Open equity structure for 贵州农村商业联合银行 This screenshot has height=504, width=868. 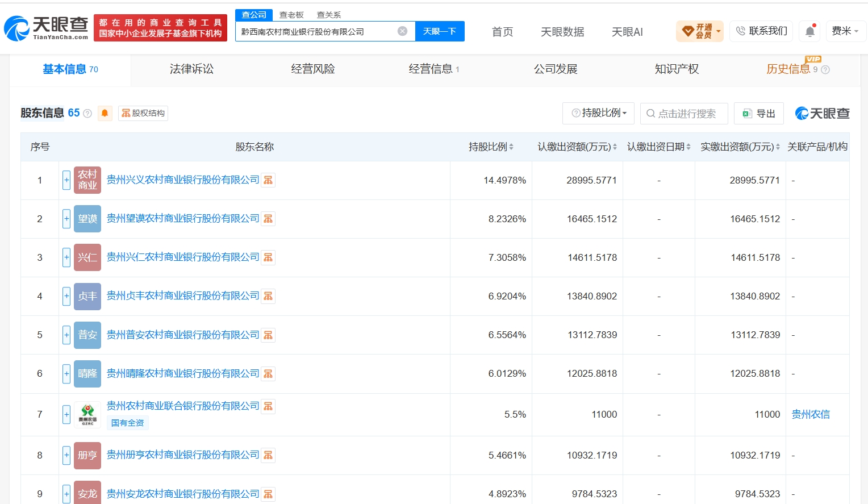(x=268, y=406)
